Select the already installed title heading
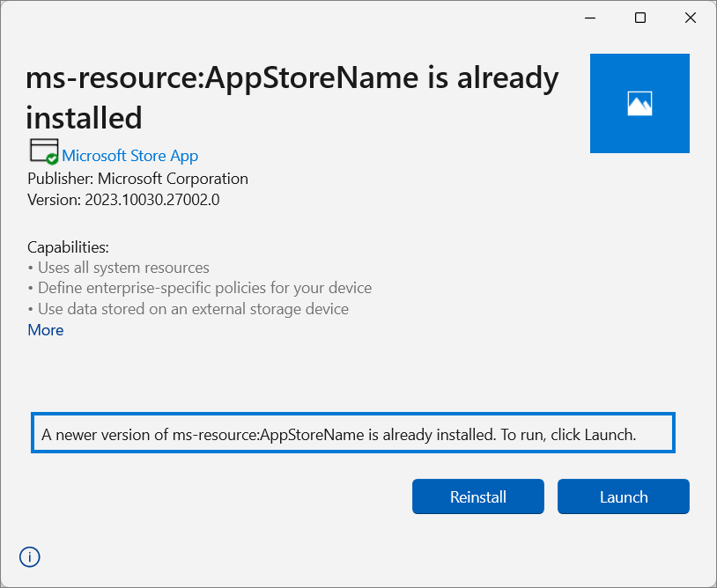717x588 pixels. pos(291,97)
